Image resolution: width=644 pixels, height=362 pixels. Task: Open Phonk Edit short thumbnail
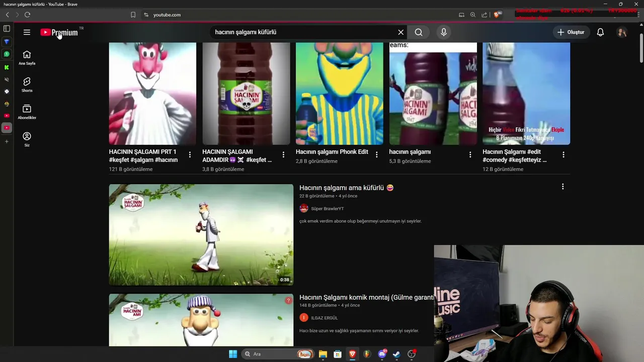coord(339,94)
